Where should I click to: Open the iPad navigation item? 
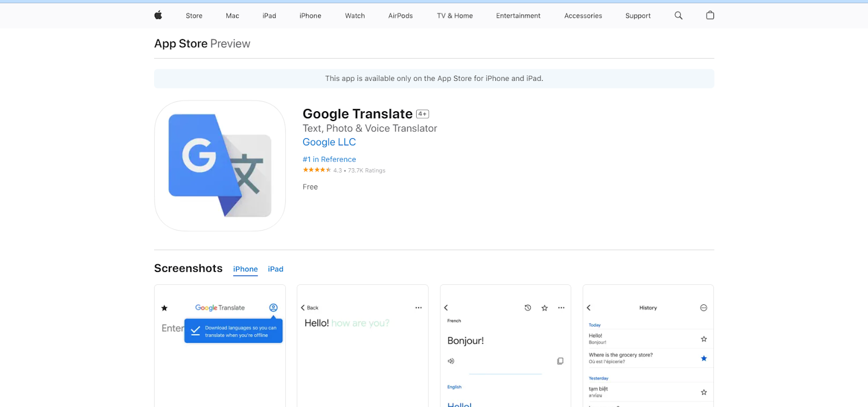coord(269,16)
